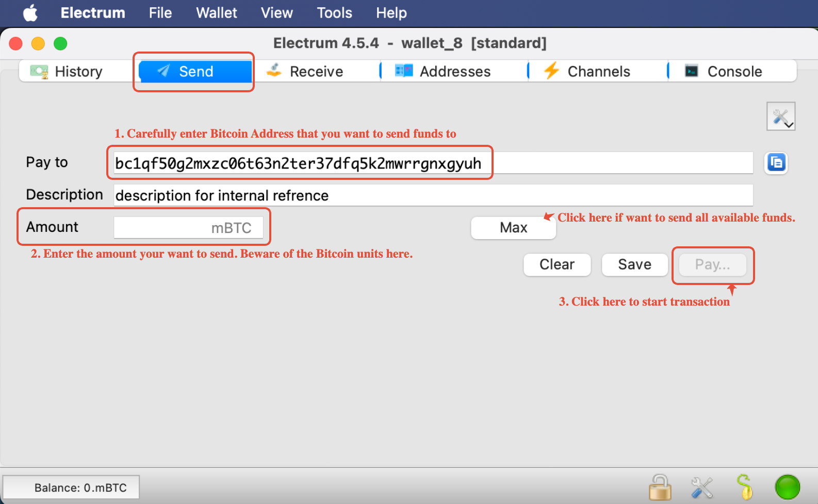The height and width of the screenshot is (504, 818).
Task: Click the green zoom window button
Action: 60,44
